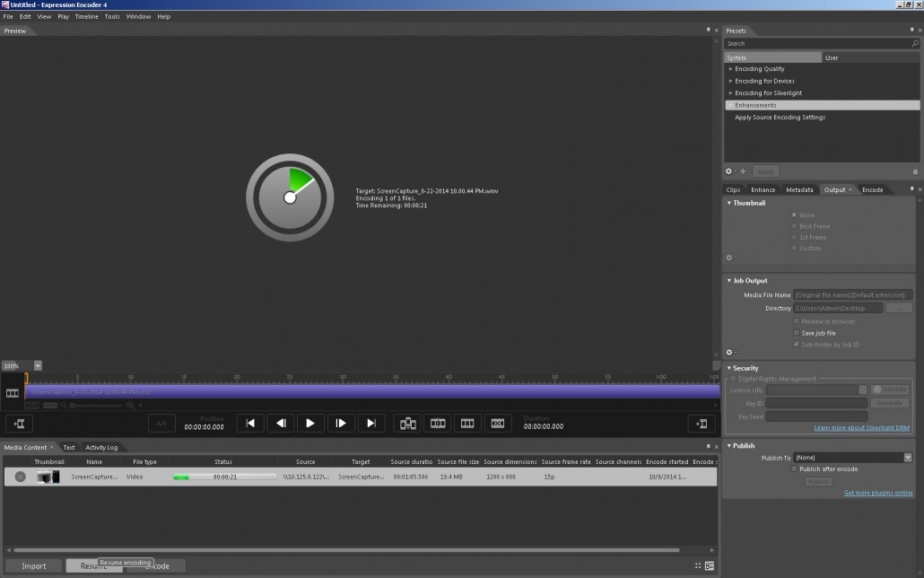Switch to the Enhance tab

pyautogui.click(x=763, y=190)
